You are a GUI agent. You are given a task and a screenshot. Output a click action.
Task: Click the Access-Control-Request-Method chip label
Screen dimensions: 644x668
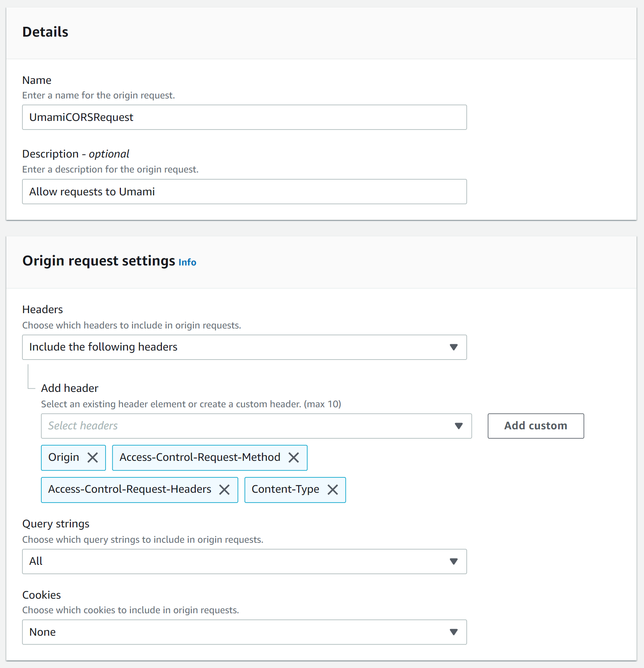(200, 457)
